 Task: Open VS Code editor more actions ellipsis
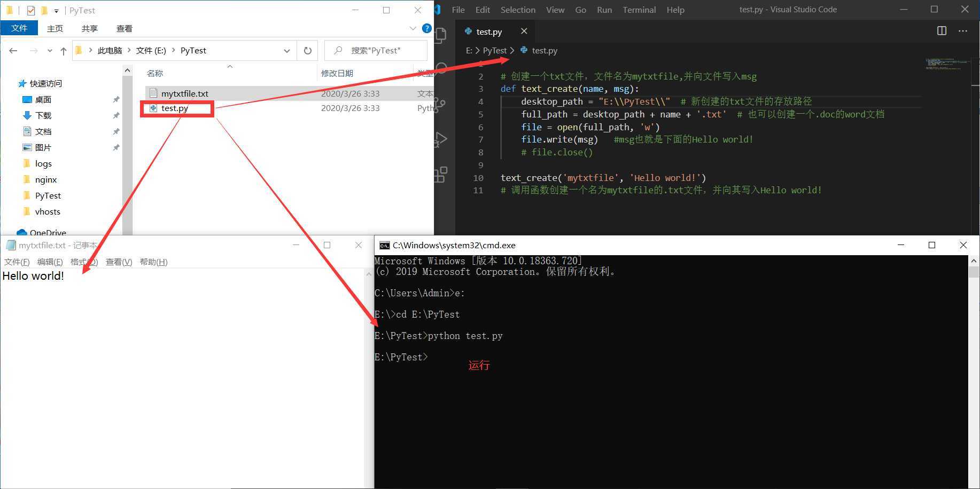963,31
